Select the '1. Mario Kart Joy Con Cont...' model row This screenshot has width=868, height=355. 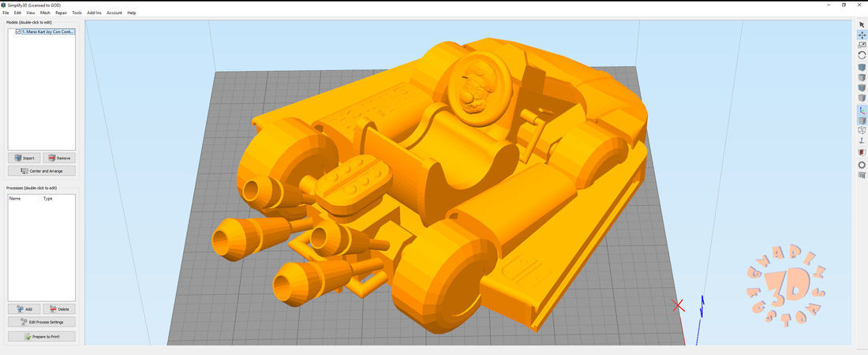[48, 32]
